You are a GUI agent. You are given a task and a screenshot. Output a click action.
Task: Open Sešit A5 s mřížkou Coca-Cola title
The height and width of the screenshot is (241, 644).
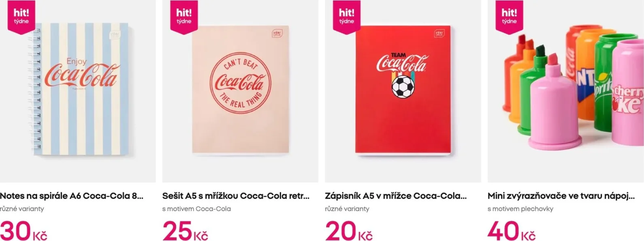coord(236,196)
